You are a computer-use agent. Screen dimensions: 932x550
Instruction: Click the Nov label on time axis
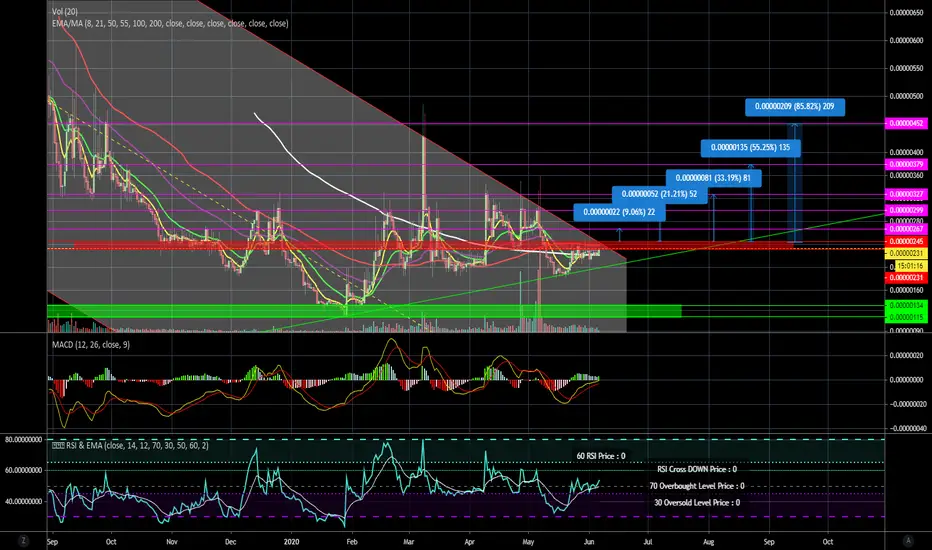coord(172,542)
